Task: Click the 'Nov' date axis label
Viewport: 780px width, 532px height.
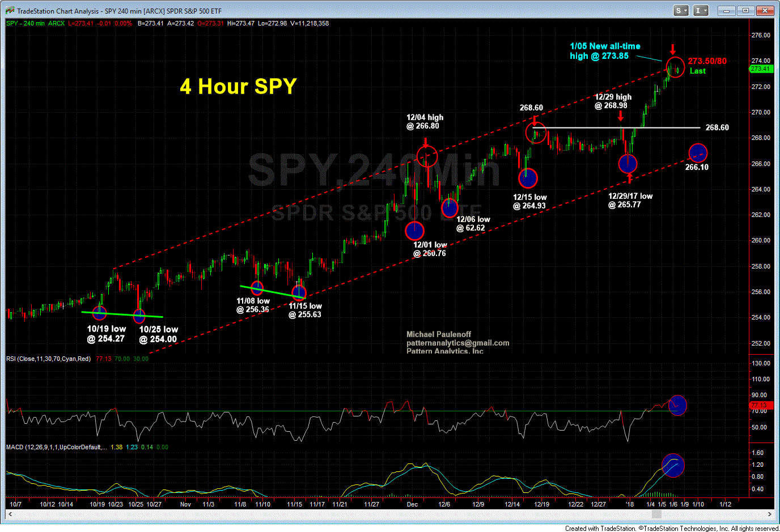Action: (185, 504)
